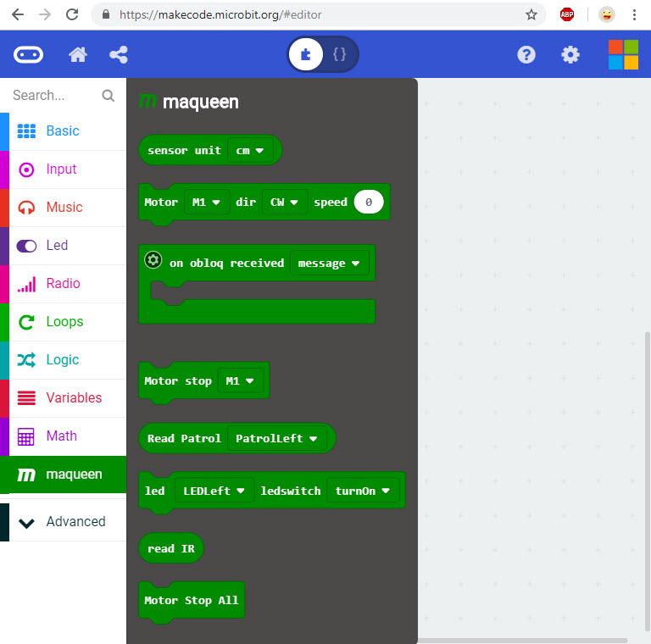
Task: Click the workspace vertical scrollbar
Action: (x=647, y=475)
